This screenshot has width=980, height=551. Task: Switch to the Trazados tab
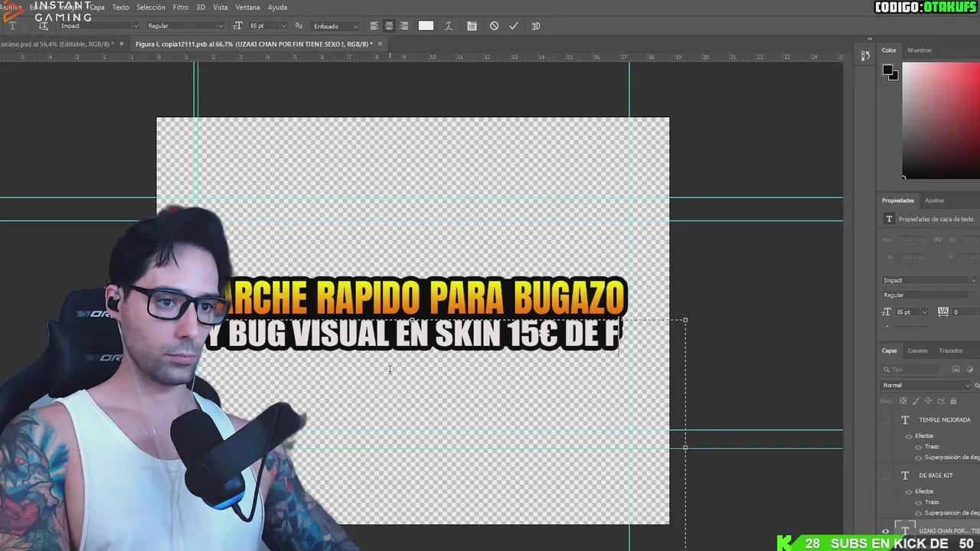951,350
